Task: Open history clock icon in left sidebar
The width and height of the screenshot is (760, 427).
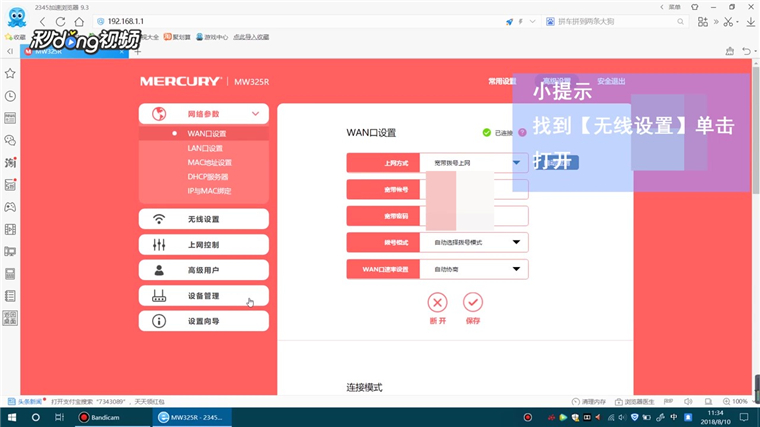Action: coord(10,96)
